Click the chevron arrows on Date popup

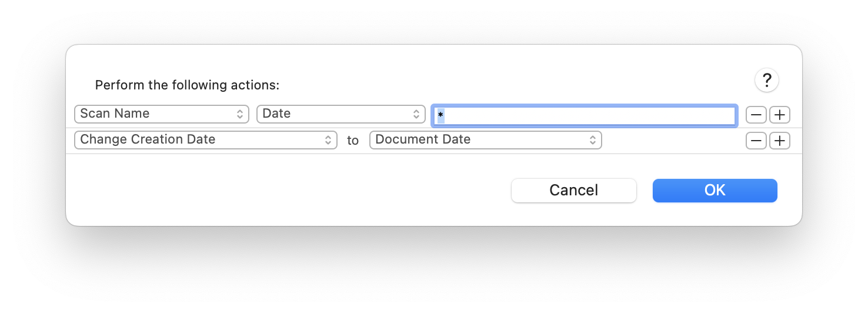[x=416, y=114]
